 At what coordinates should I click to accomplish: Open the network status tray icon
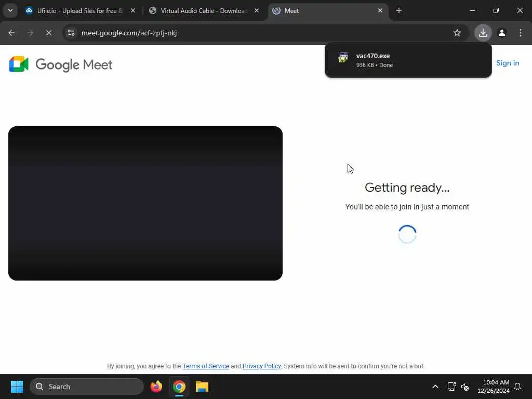[451, 387]
